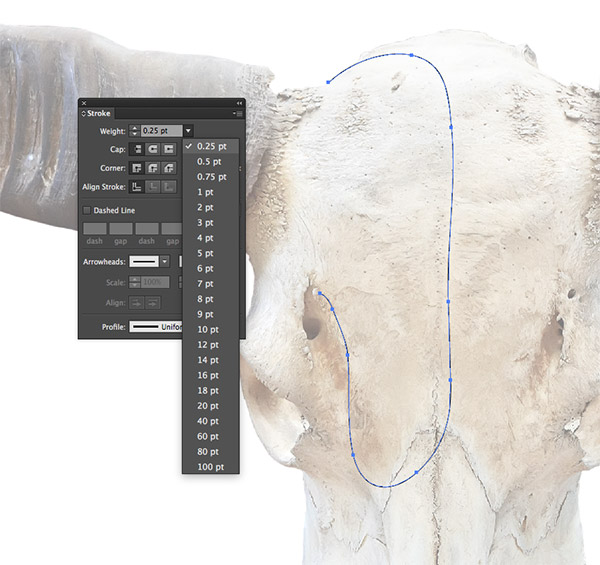Choose the Round Join corner icon

153,168
